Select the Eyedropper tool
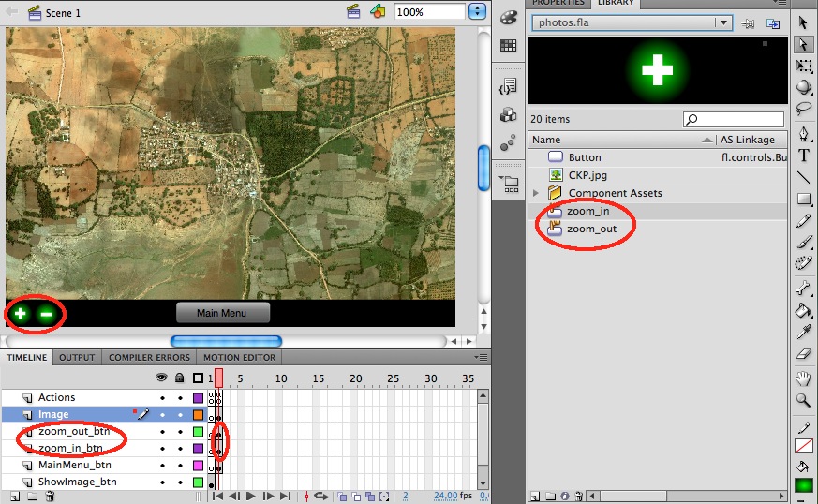This screenshot has width=818, height=504. (803, 332)
